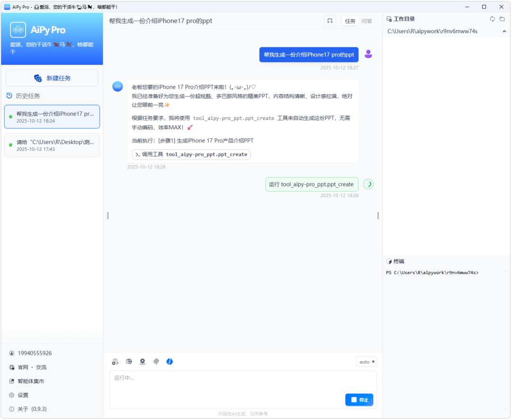Open the auto model dropdown
Viewport: 512px width, 420px height.
click(x=366, y=362)
